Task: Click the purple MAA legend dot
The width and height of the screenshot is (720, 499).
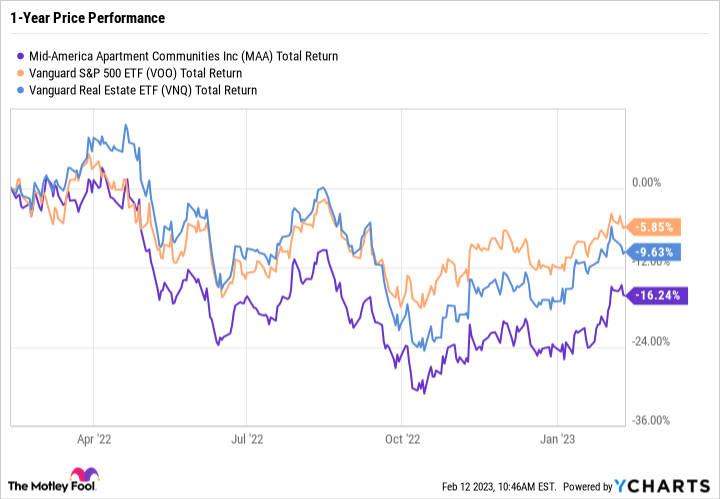Action: 23,56
